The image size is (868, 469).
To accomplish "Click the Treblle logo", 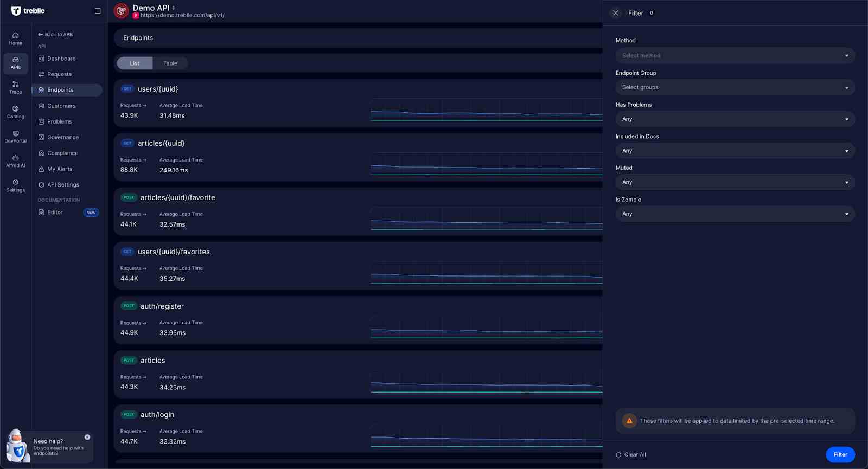I will pyautogui.click(x=28, y=11).
